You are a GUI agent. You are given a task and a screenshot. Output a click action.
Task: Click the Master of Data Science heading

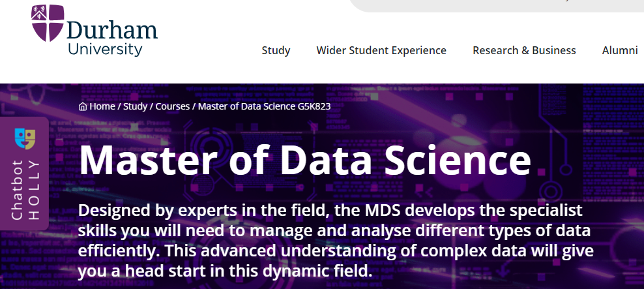pyautogui.click(x=305, y=160)
